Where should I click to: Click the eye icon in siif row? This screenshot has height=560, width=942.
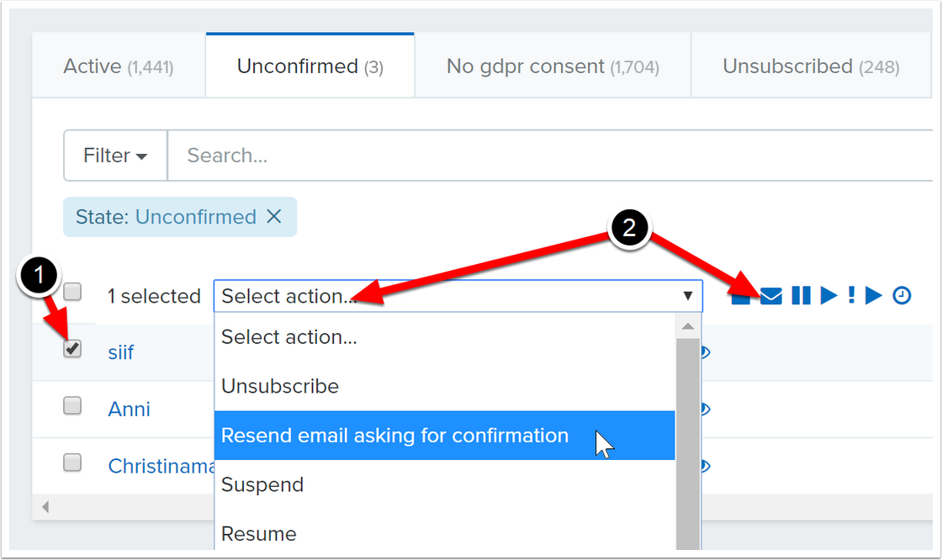pos(705,352)
